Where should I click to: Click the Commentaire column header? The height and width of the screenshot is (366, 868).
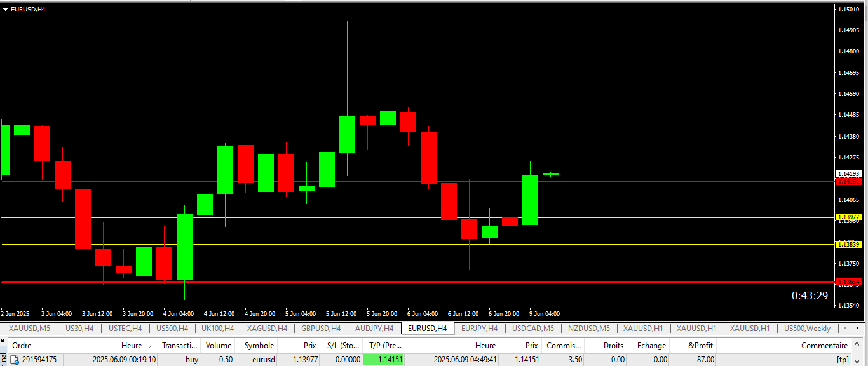824,346
